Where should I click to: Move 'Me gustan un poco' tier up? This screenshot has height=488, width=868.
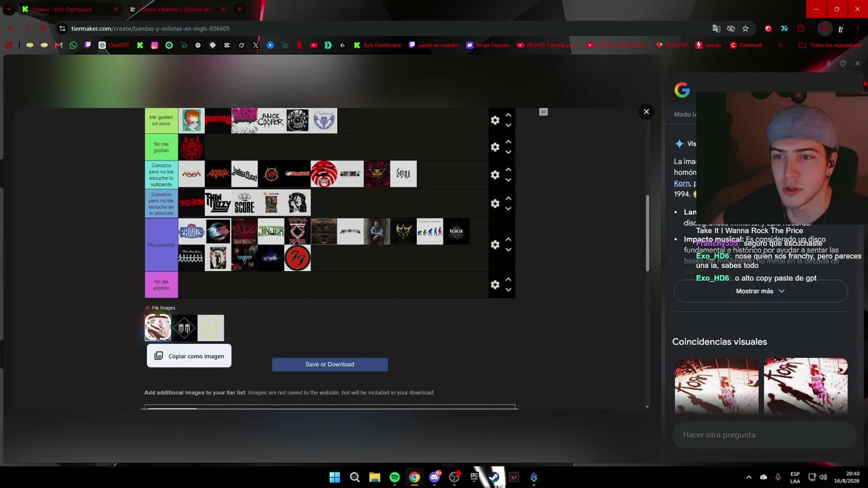point(508,115)
